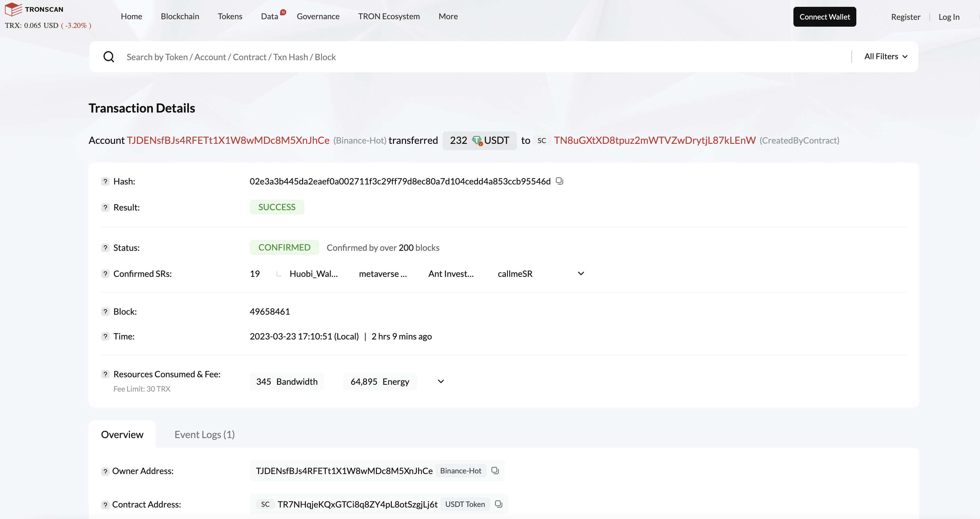The image size is (980, 519).
Task: Click the TRONSCAN logo icon
Action: (x=14, y=9)
